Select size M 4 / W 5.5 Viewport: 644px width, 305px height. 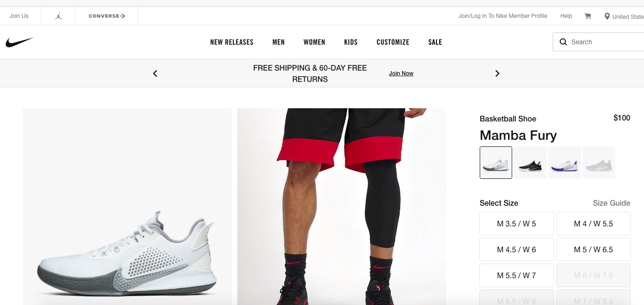click(x=593, y=224)
